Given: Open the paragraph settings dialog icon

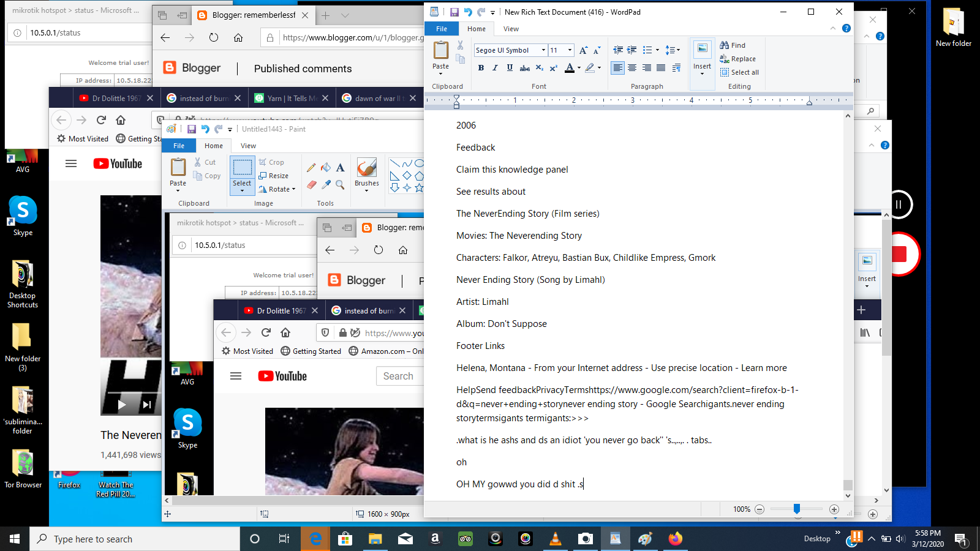Looking at the screenshot, I should pyautogui.click(x=676, y=68).
